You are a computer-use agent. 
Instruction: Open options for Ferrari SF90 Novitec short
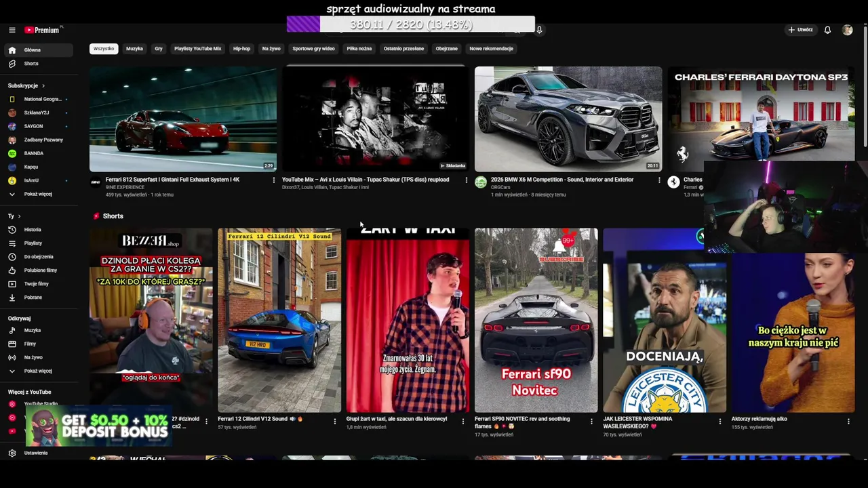(x=591, y=422)
